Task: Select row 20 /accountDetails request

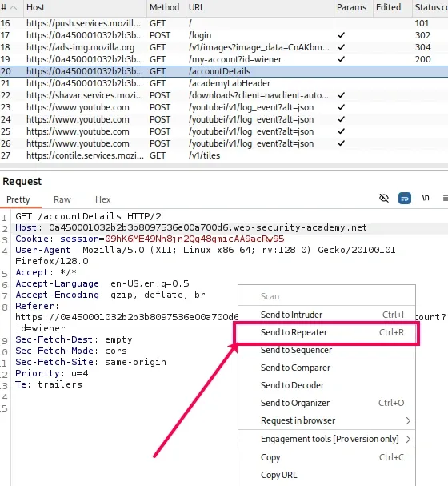Action: click(224, 71)
